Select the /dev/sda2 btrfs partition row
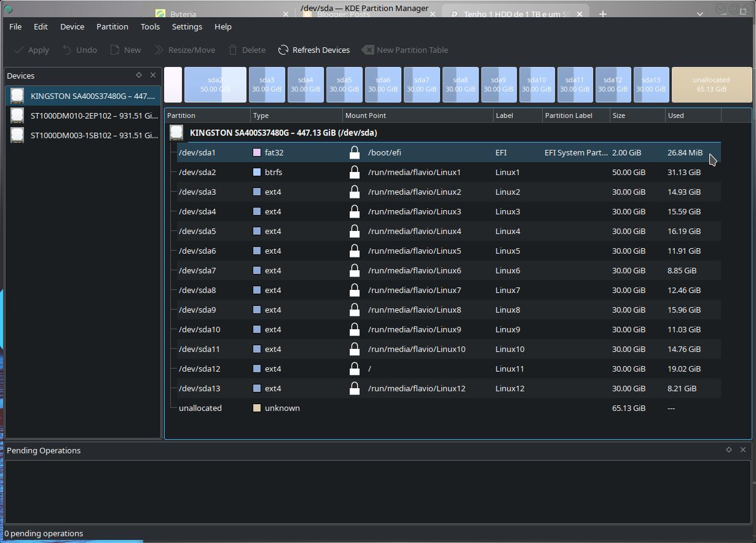This screenshot has width=756, height=543. pyautogui.click(x=449, y=172)
